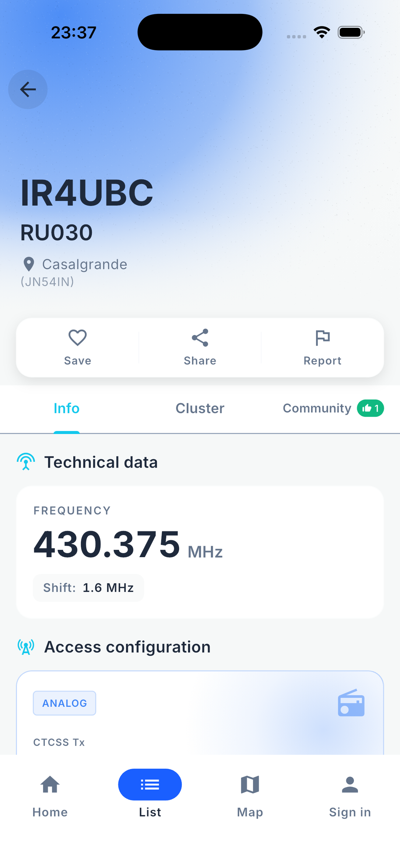This screenshot has height=868, width=400.
Task: Tap the Report flag icon
Action: click(x=322, y=338)
